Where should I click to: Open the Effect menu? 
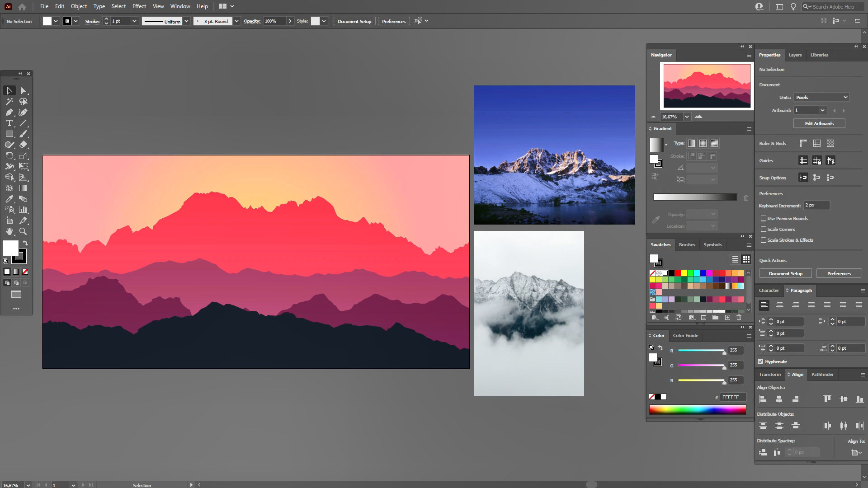click(139, 6)
